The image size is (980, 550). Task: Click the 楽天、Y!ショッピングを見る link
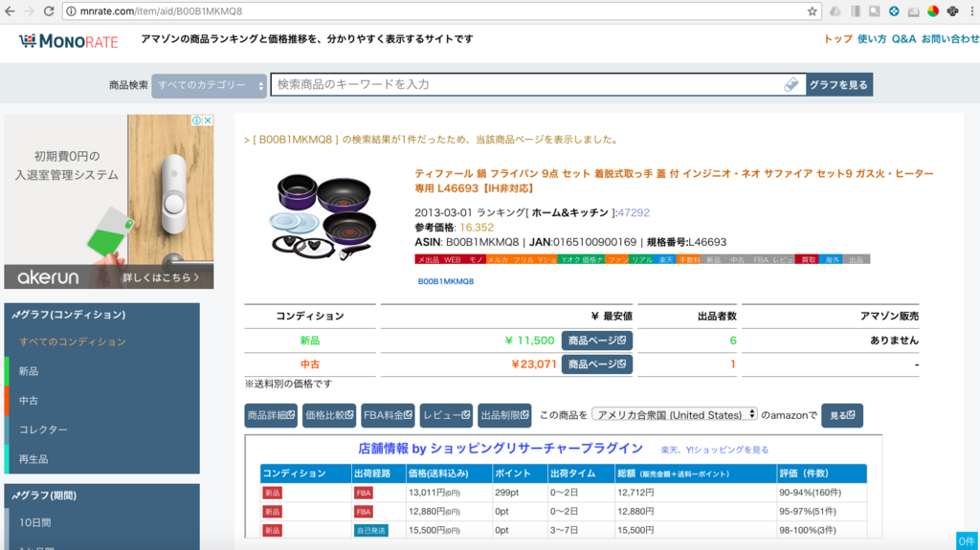[x=714, y=450]
